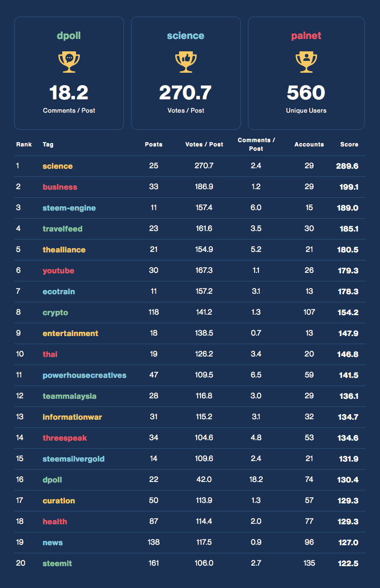Open the informationwar tag link
This screenshot has height=588, width=380.
(72, 417)
